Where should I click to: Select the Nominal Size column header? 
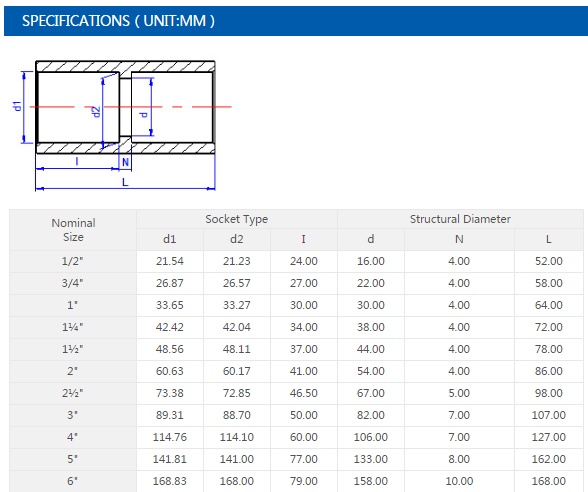(x=73, y=230)
